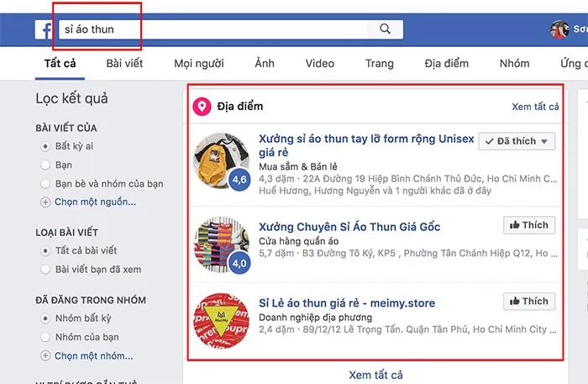Click the search magnifier icon
This screenshot has width=588, height=384.
(385, 29)
